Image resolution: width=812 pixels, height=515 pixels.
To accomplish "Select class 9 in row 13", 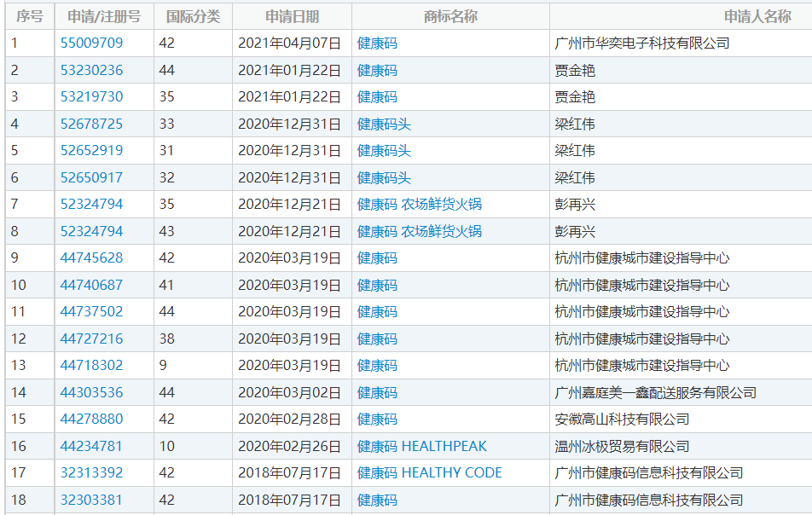I will coord(163,366).
